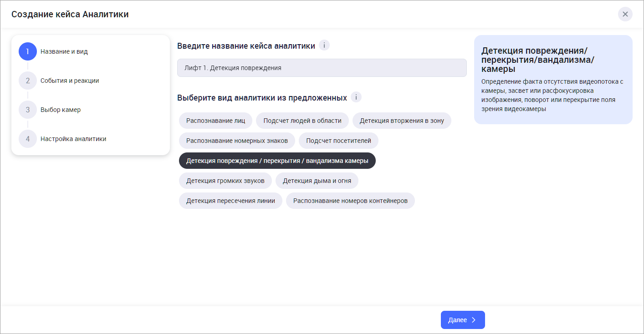Viewport: 644px width, 334px height.
Task: Select Подсчет посетителей analytics type
Action: click(x=338, y=141)
